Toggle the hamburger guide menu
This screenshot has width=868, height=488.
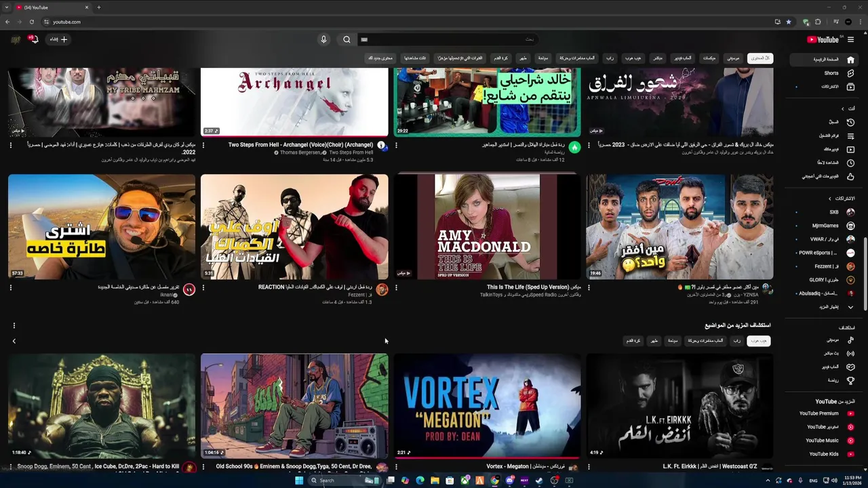click(850, 39)
